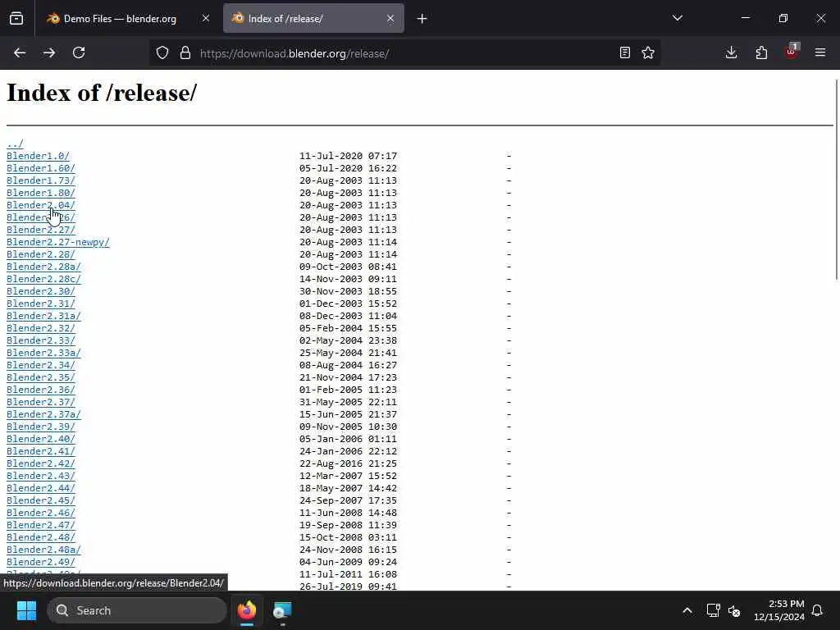
Task: Open Blender2.34/ directory
Action: pos(41,365)
